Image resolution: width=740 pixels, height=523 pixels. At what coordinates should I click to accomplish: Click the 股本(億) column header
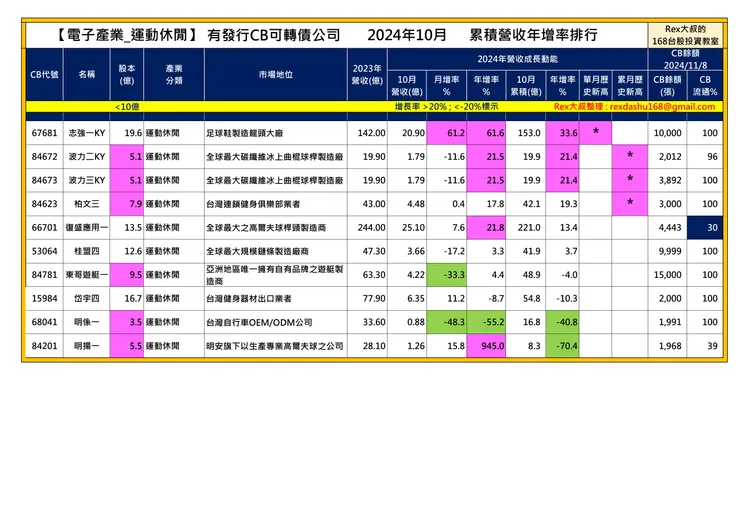[x=127, y=75]
